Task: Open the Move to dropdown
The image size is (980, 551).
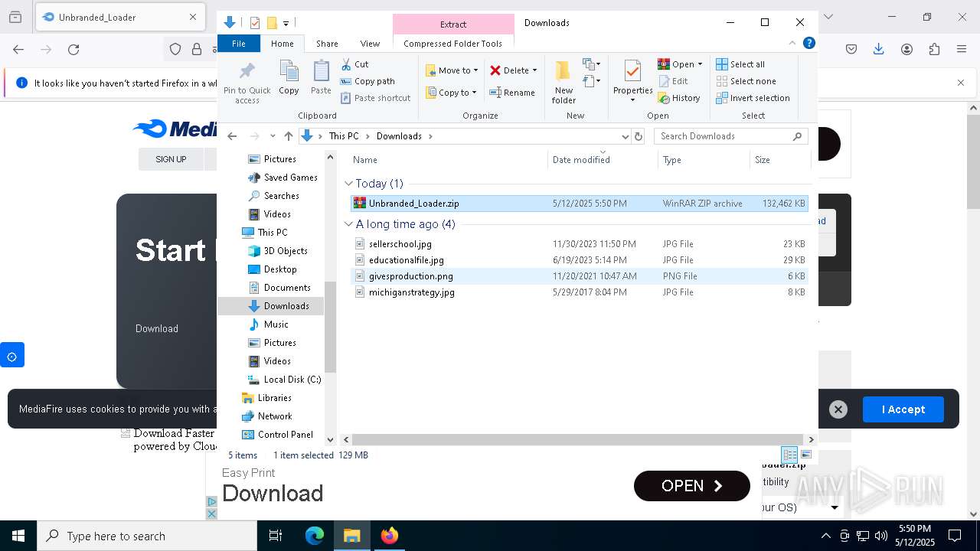Action: pos(452,70)
